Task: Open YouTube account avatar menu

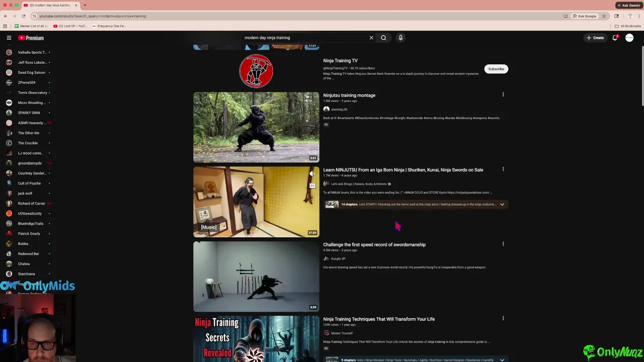Action: pos(629,38)
